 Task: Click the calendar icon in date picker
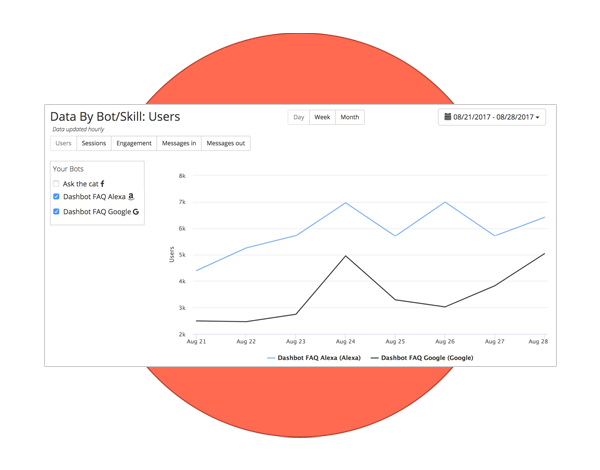tap(447, 116)
